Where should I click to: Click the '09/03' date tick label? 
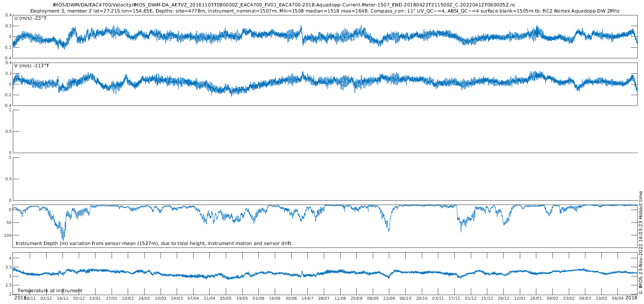[x=585, y=298]
